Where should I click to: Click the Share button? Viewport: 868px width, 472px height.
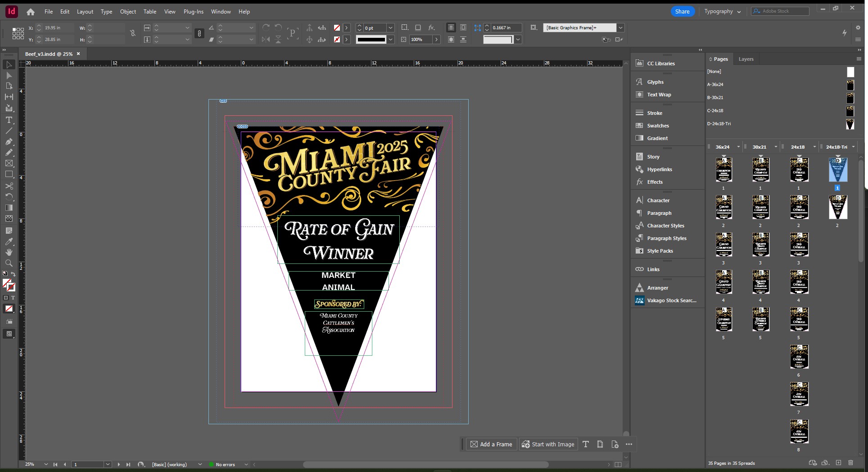(682, 12)
